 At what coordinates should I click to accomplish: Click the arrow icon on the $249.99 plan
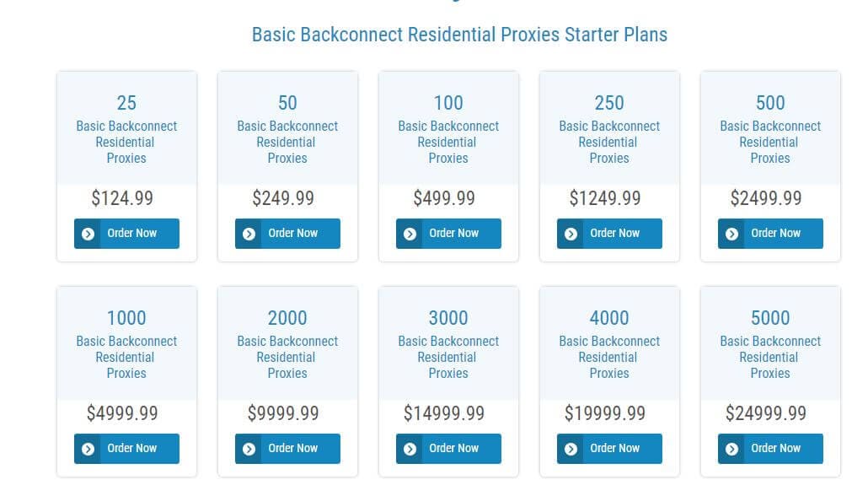(x=249, y=234)
